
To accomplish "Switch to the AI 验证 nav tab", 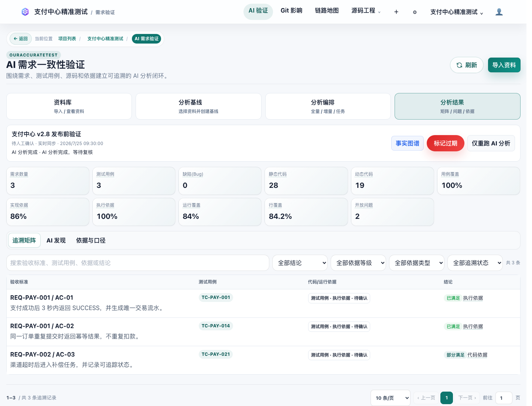I will 258,11.
